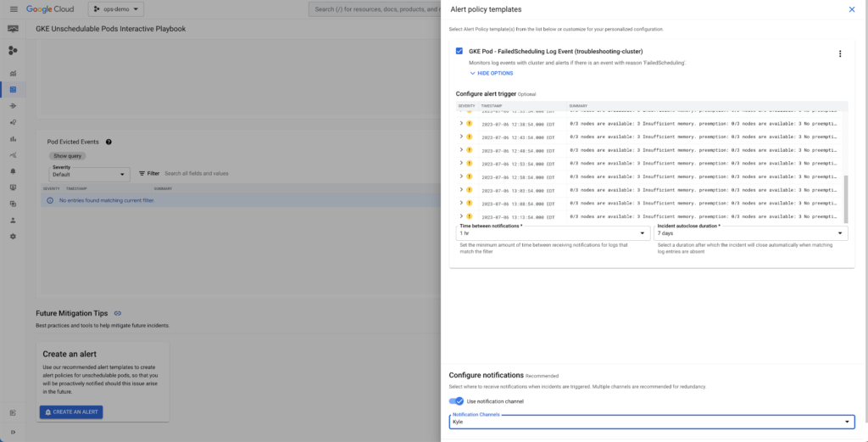Open the ops-demo project selector
This screenshot has height=442, width=868.
click(x=115, y=9)
